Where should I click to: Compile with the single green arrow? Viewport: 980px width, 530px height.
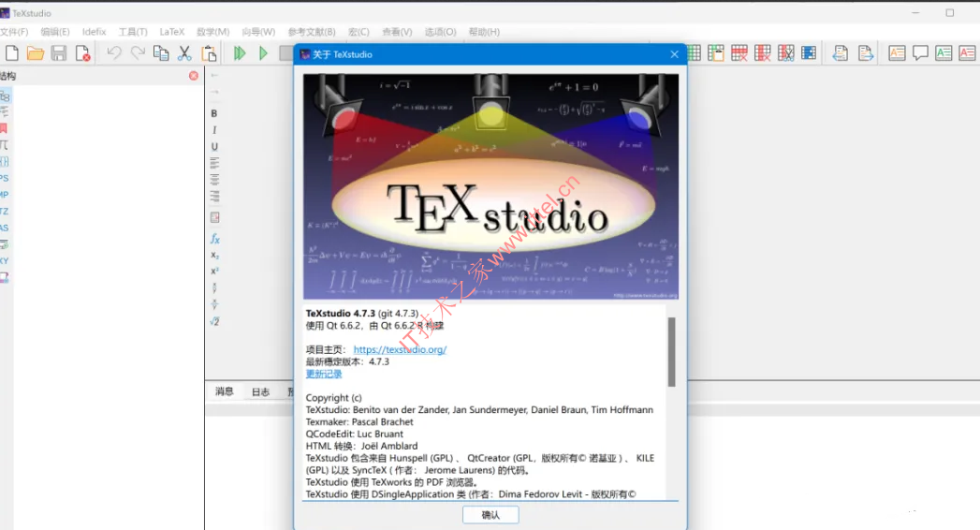pyautogui.click(x=263, y=53)
